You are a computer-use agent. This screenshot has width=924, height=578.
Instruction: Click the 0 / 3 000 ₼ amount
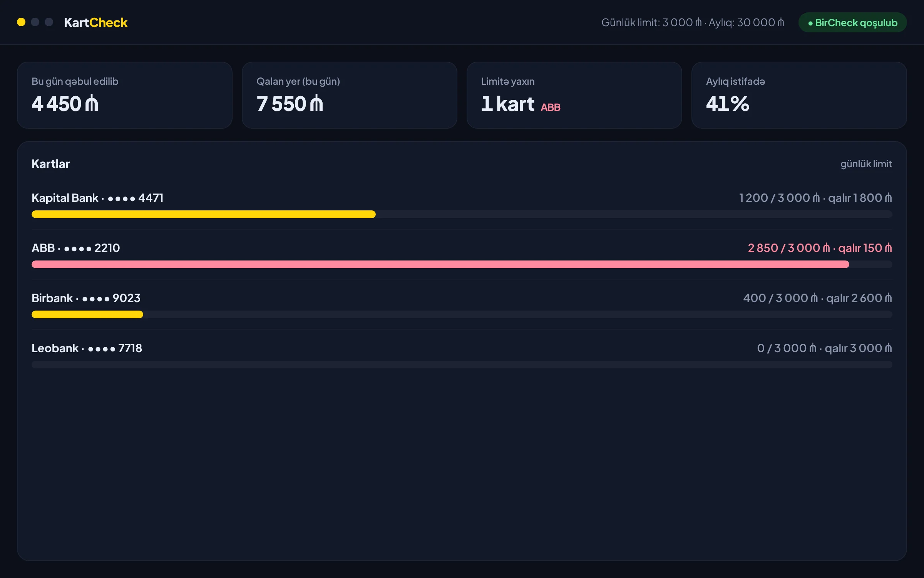(x=787, y=348)
